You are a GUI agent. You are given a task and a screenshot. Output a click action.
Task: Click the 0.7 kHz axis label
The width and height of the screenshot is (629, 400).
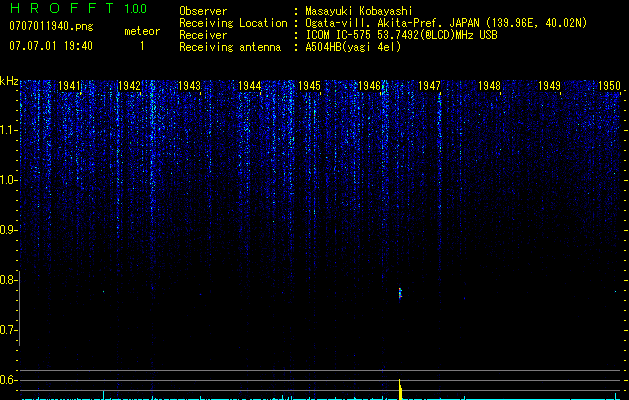[9, 330]
